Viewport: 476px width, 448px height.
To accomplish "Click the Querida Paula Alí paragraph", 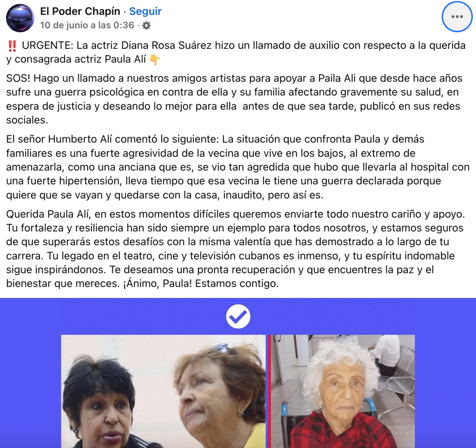I will [235, 249].
